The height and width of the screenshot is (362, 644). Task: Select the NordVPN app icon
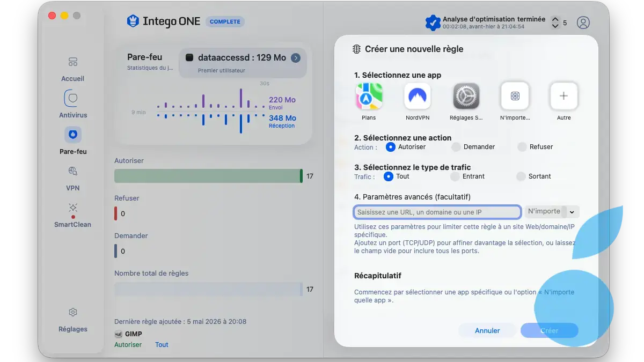[418, 96]
